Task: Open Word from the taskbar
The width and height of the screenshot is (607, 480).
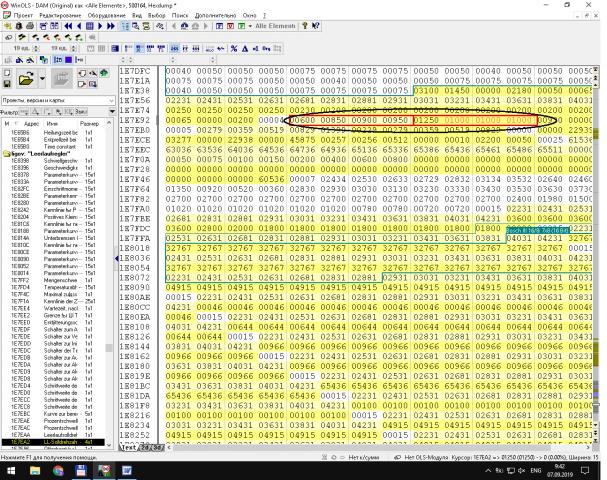Action: point(127,471)
